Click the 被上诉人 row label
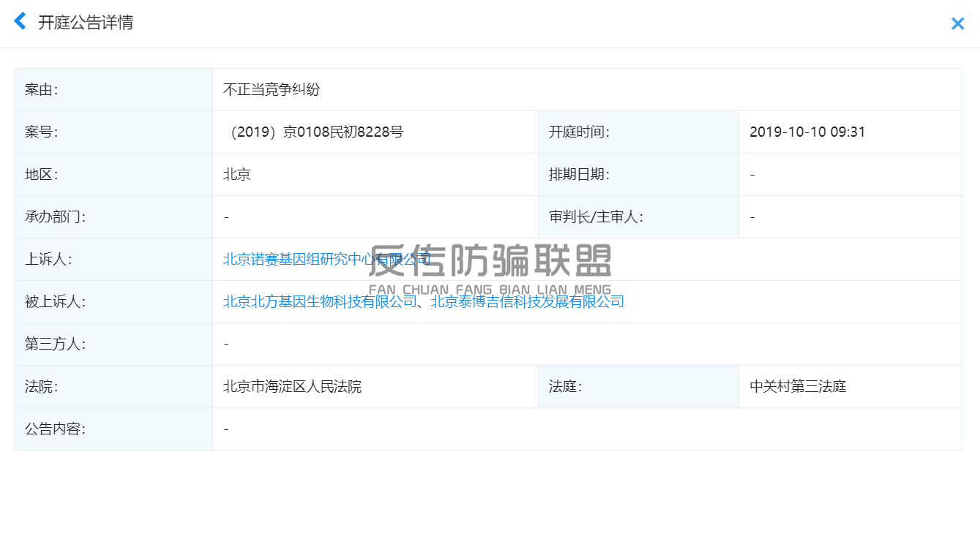Screen dimensions: 980x539 55,301
